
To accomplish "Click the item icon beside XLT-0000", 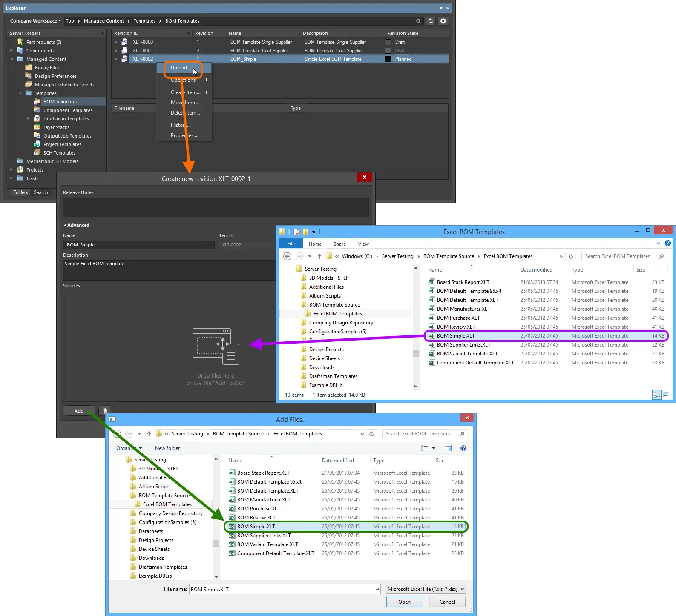I will (x=125, y=42).
